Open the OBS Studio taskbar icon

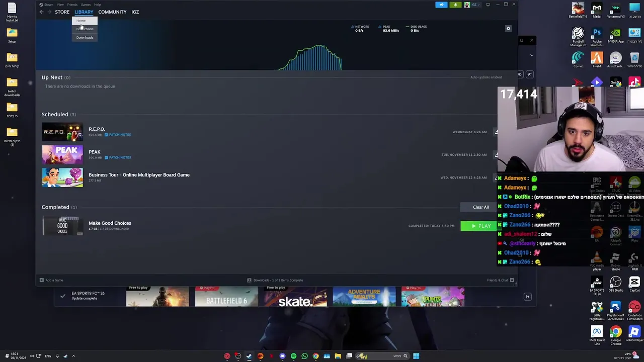tap(238, 356)
